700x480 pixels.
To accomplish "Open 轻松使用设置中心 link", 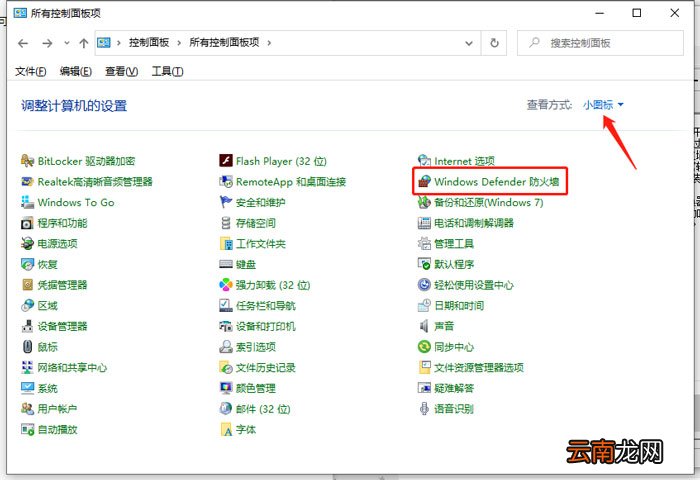I will (474, 285).
